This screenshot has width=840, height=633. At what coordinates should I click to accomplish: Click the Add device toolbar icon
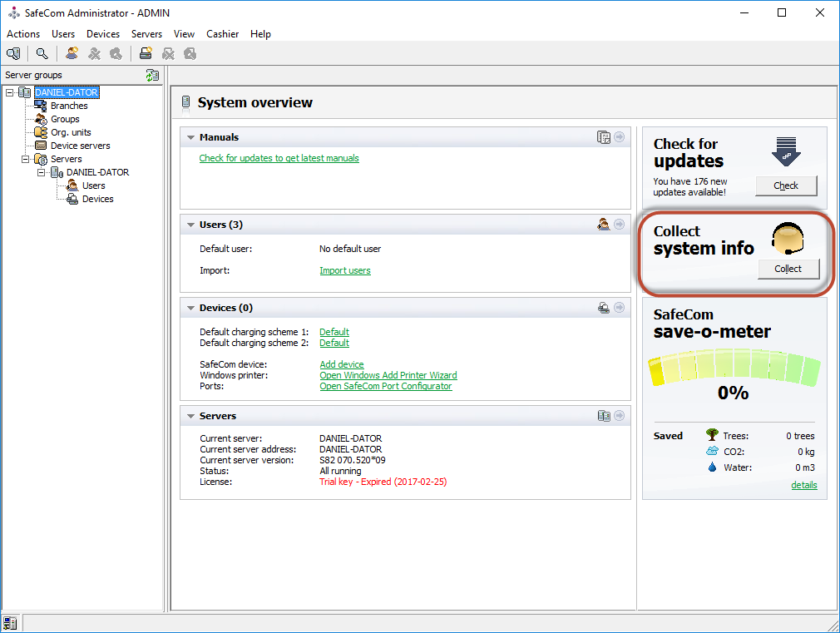pyautogui.click(x=146, y=54)
